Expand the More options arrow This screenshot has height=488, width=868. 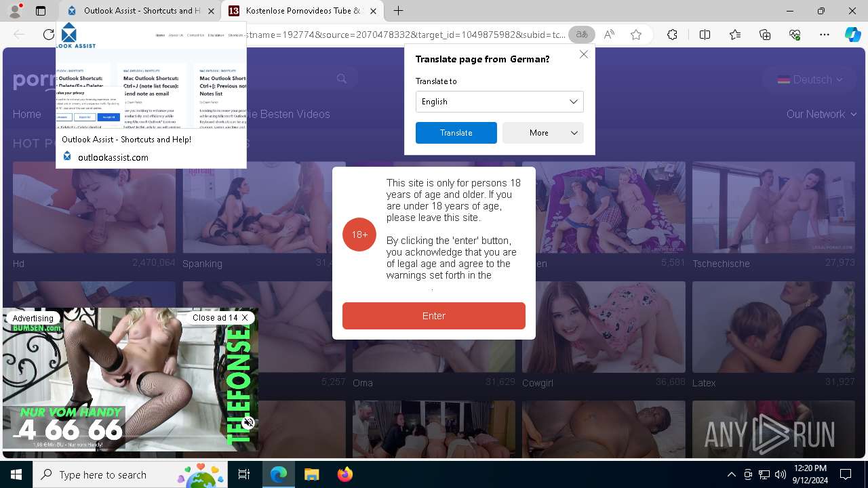tap(574, 133)
